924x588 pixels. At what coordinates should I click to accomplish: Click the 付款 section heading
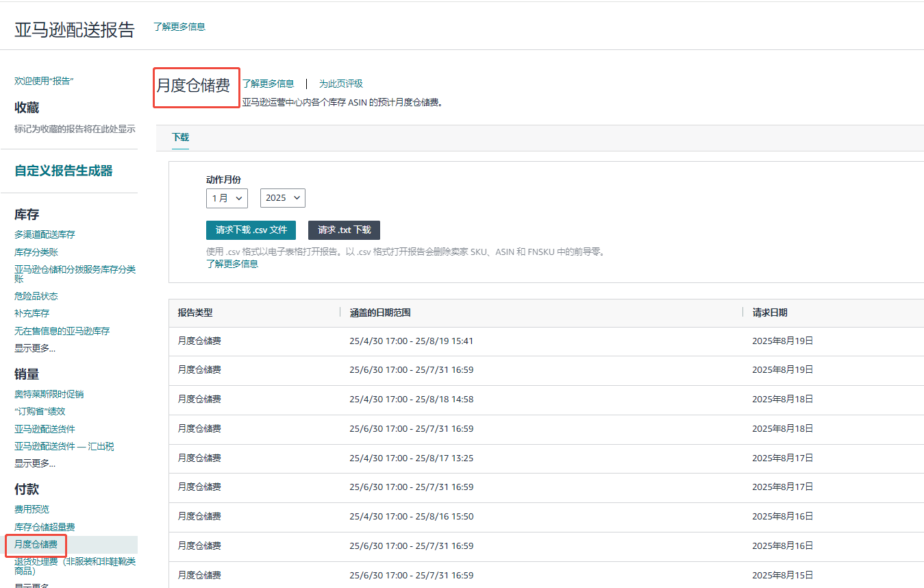[27, 489]
